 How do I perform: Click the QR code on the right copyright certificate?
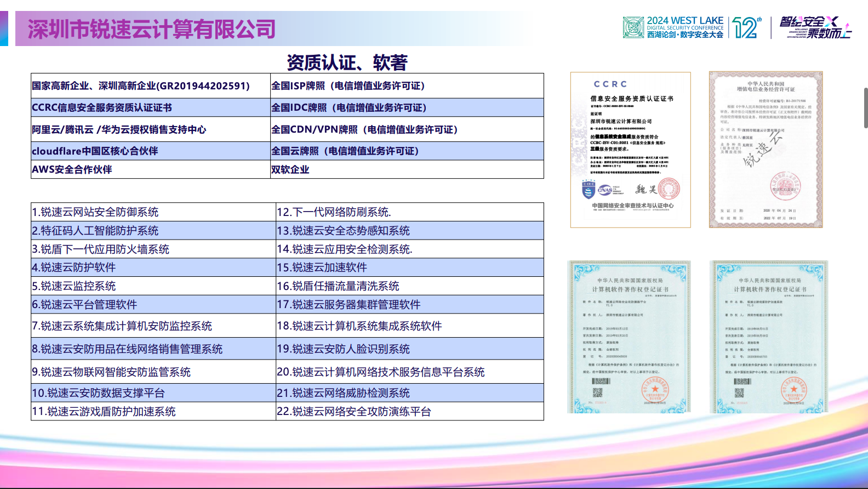(739, 393)
